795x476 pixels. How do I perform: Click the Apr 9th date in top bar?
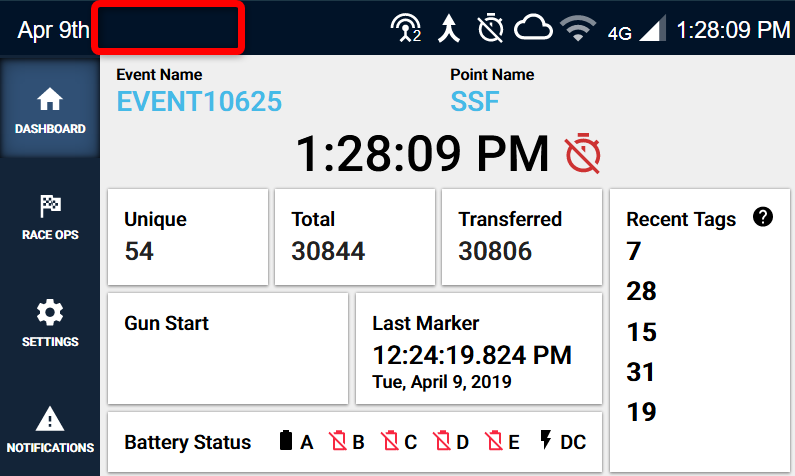pos(53,30)
